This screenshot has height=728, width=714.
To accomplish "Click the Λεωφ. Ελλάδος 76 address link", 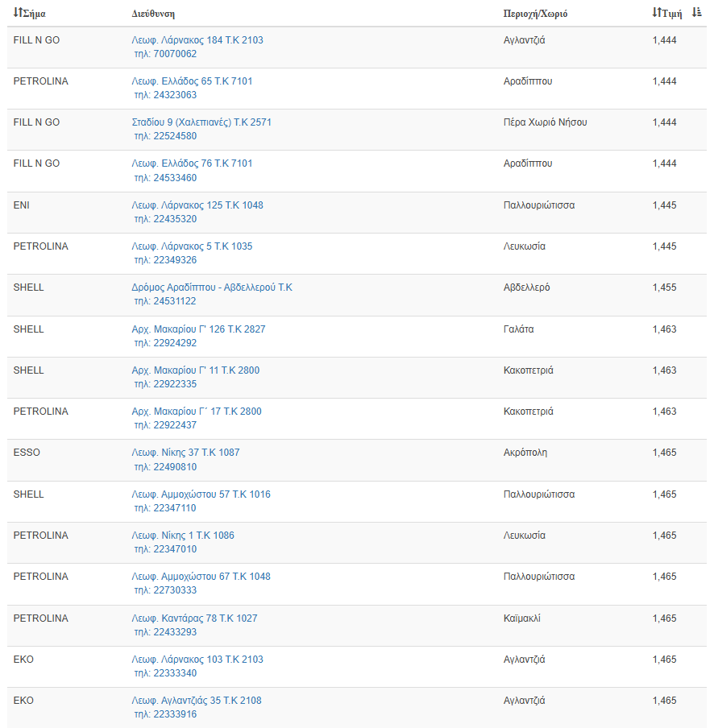I will (192, 163).
